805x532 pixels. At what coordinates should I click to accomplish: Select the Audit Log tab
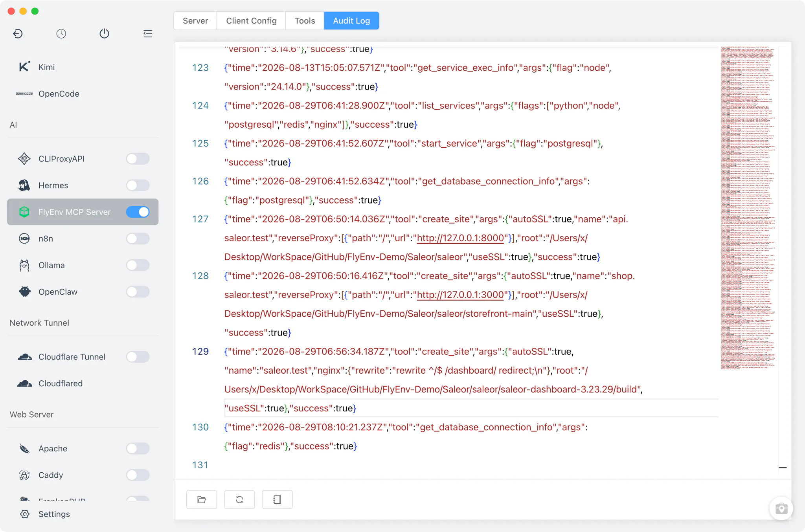tap(351, 20)
